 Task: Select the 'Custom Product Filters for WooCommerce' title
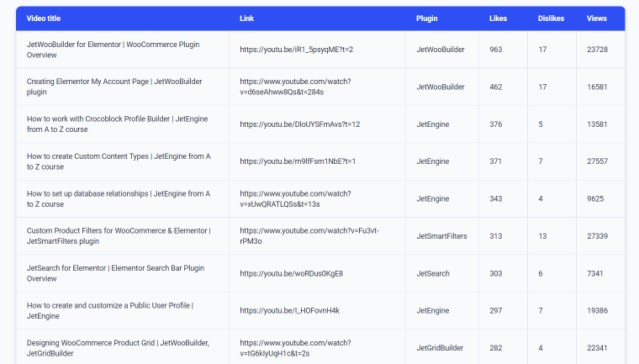coord(119,236)
